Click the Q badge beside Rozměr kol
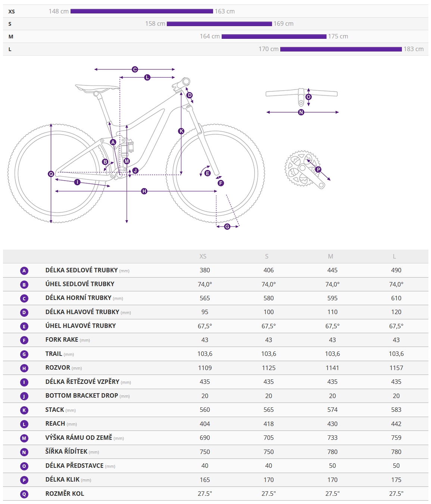 [x=24, y=494]
